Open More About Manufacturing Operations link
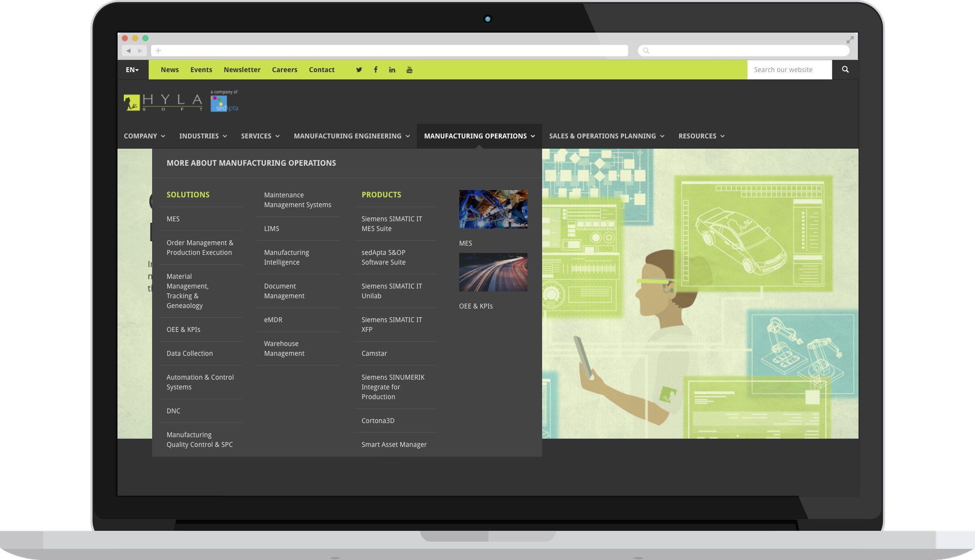This screenshot has height=560, width=975. [251, 163]
